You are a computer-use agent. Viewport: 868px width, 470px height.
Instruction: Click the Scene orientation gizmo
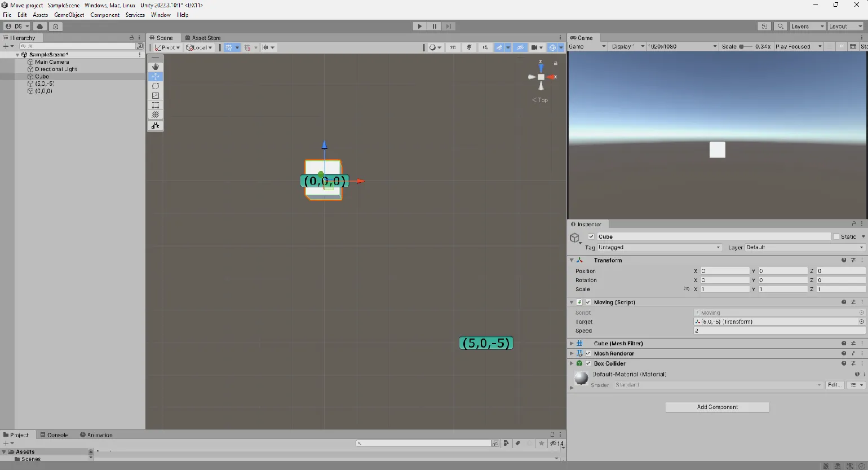click(x=541, y=77)
